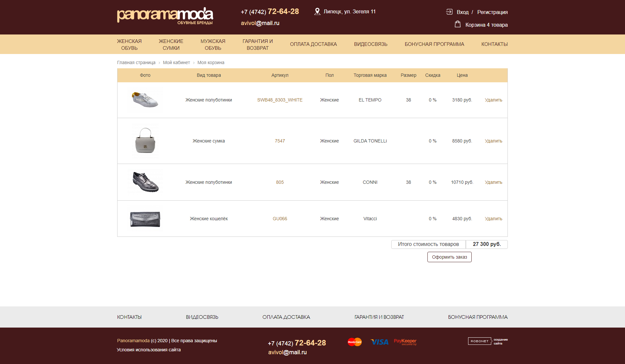625x364 pixels.
Task: Open Контакты in top menu
Action: pos(494,44)
